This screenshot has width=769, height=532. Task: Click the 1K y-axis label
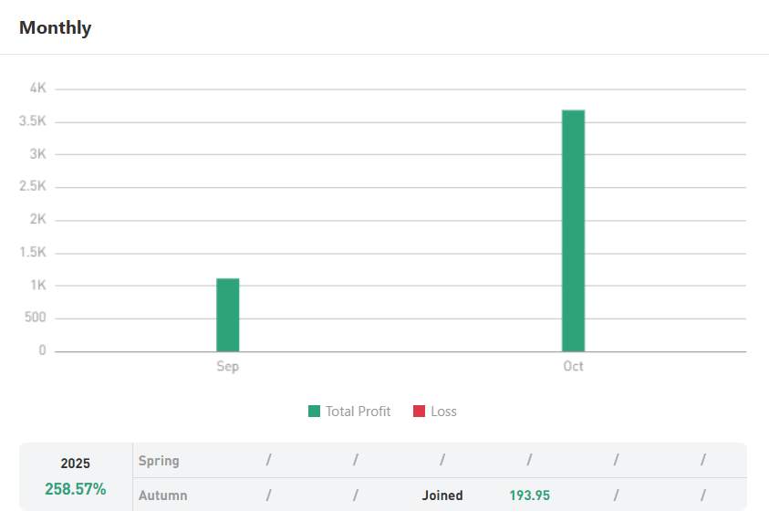pyautogui.click(x=37, y=286)
